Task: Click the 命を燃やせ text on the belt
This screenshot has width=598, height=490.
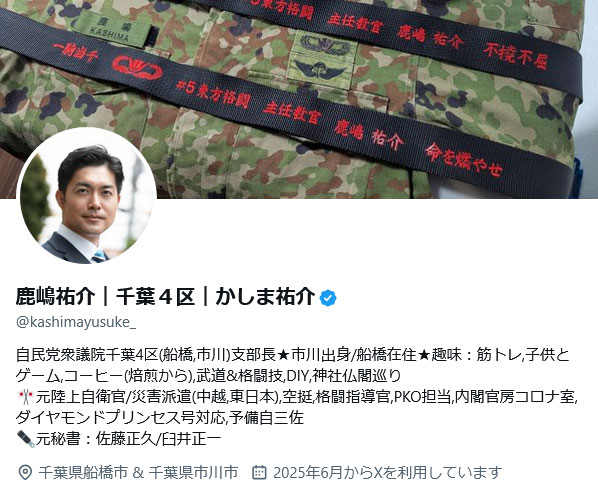Action: pyautogui.click(x=464, y=159)
